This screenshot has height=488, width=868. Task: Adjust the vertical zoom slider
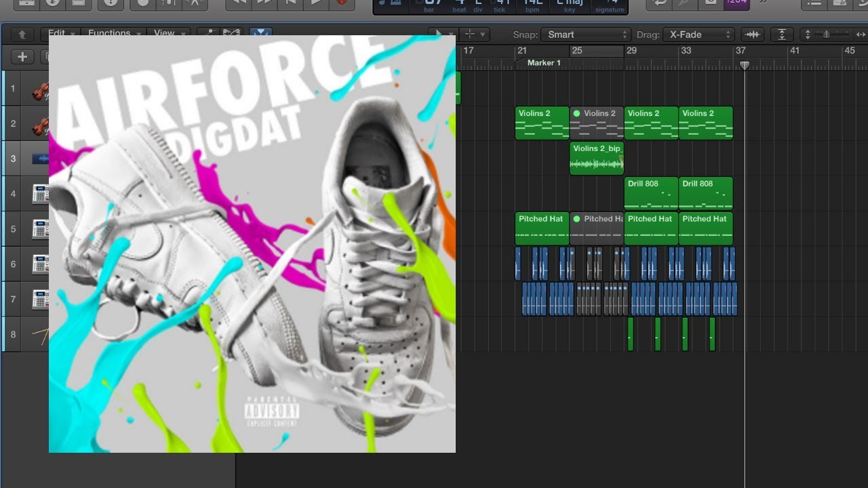click(827, 35)
